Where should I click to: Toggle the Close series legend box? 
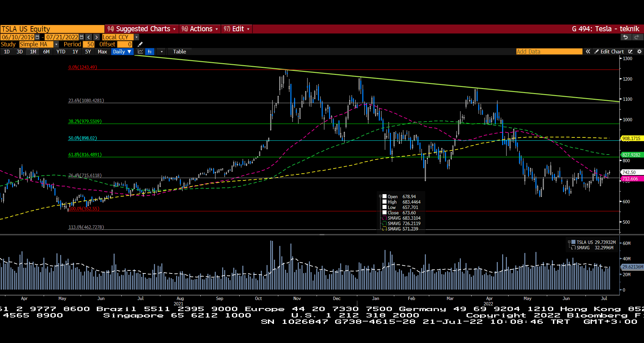coord(385,213)
